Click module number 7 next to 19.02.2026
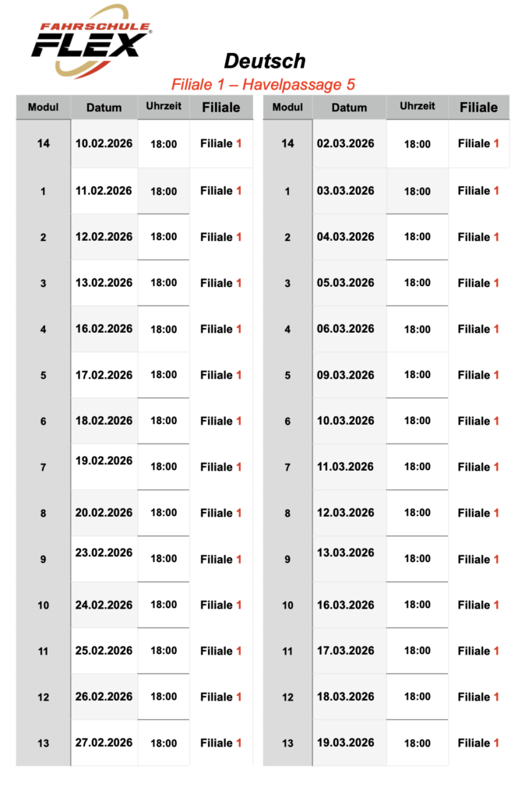 [43, 467]
